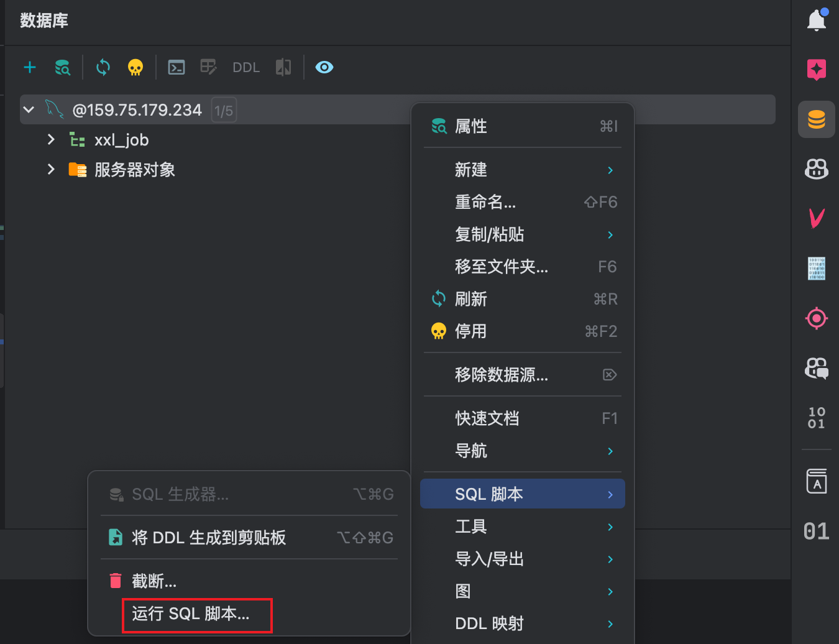Click the 1/5 connection counter badge
839x644 pixels.
(x=224, y=110)
